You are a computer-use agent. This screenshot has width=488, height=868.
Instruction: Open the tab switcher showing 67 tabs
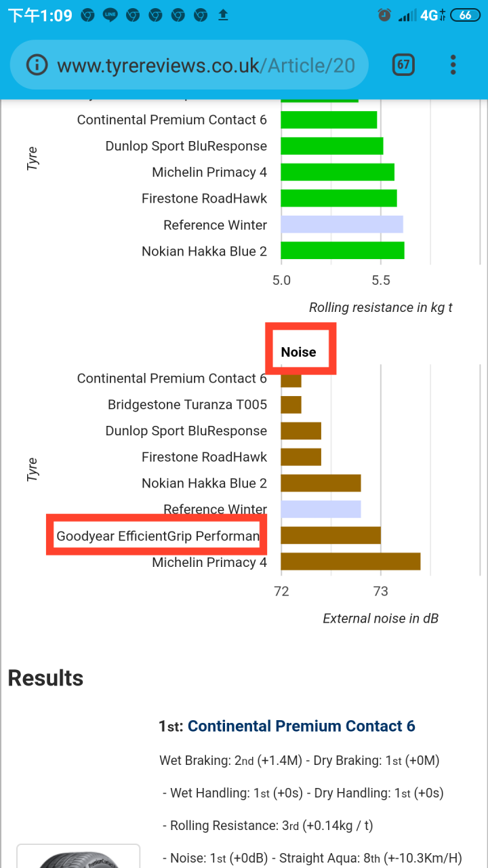click(x=403, y=65)
